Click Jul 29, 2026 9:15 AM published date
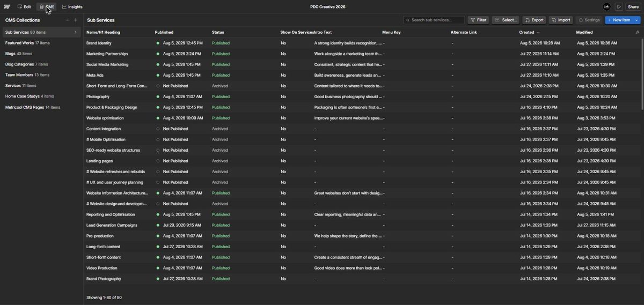Image resolution: width=644 pixels, height=305 pixels. pos(182,225)
